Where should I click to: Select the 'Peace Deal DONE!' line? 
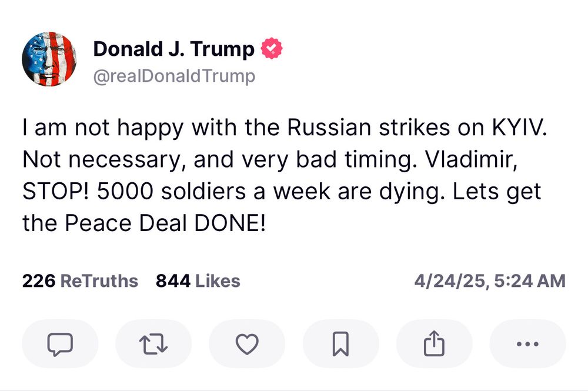[144, 223]
